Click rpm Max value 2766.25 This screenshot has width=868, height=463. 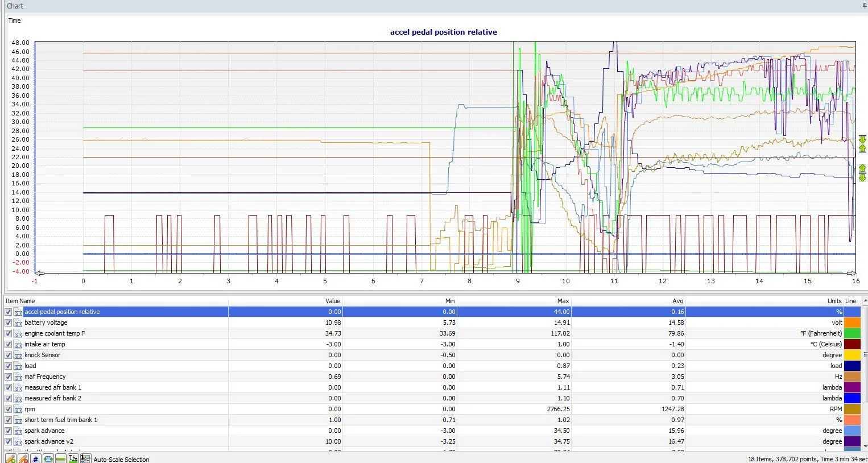tap(554, 409)
